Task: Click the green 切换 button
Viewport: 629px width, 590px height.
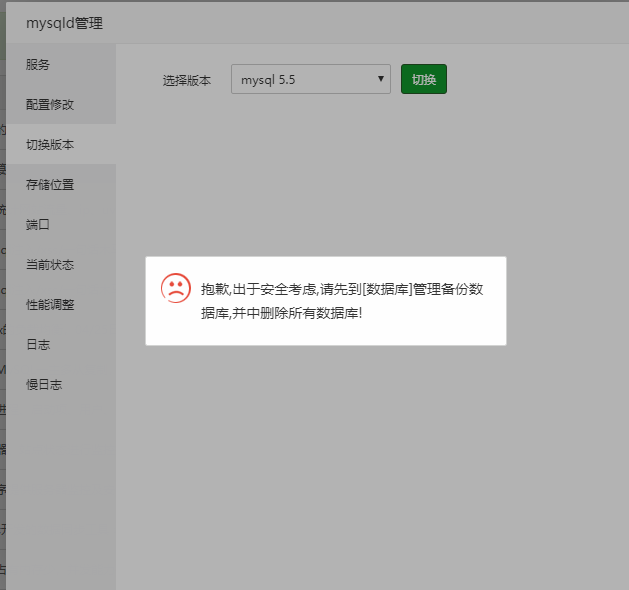Action: (424, 79)
